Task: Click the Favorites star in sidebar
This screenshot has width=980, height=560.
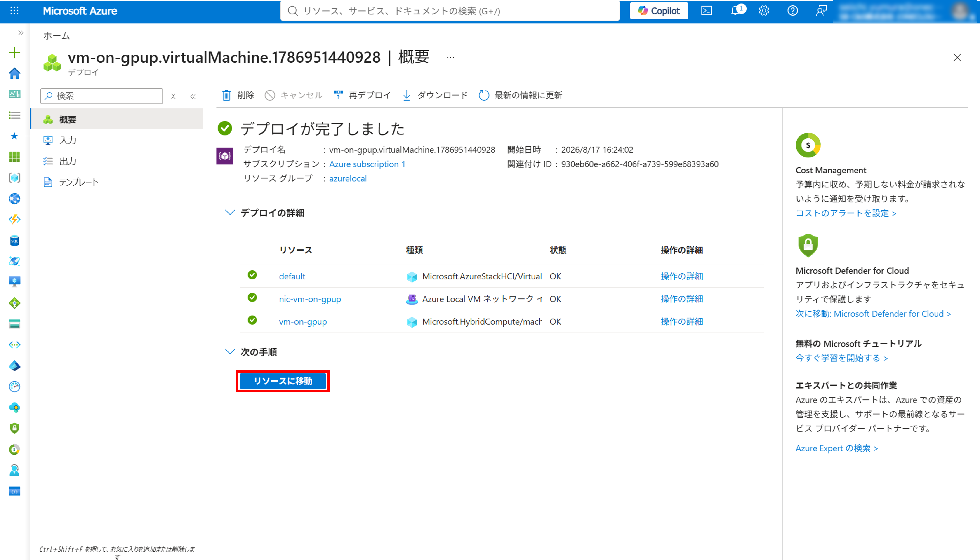Action: tap(14, 136)
